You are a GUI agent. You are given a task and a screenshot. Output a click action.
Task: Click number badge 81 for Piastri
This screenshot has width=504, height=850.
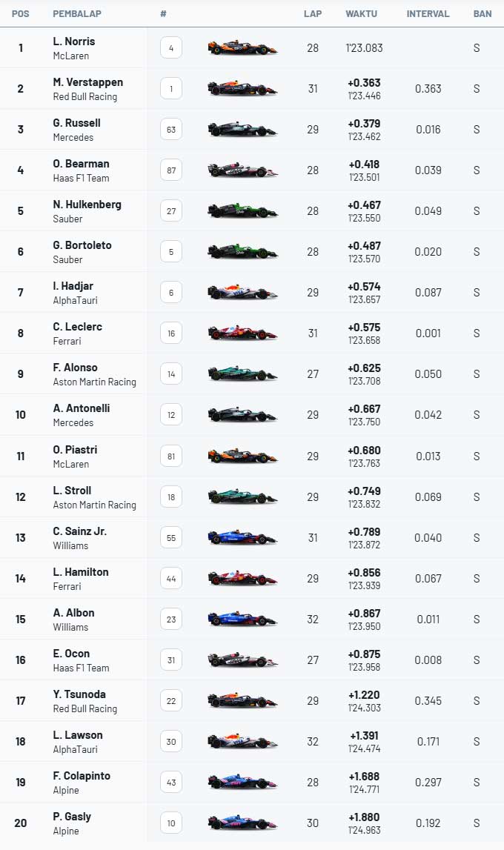[x=171, y=456]
